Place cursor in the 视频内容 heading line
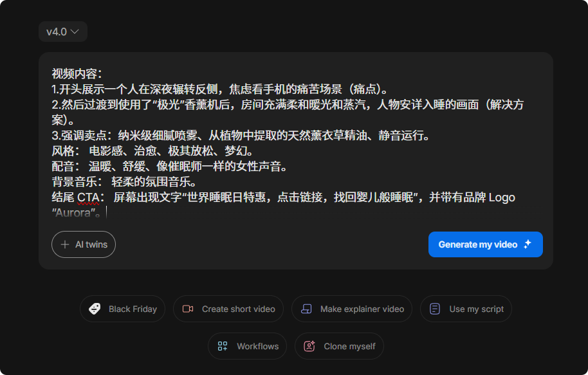 coord(77,73)
